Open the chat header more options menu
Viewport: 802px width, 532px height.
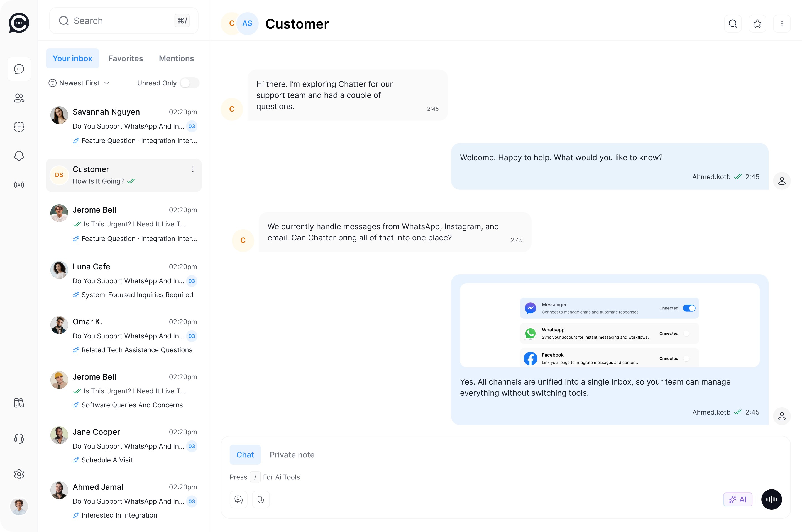click(x=782, y=24)
